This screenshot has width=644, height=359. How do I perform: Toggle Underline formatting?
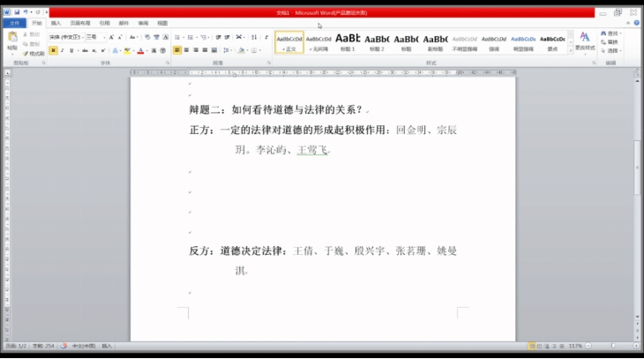pos(72,50)
